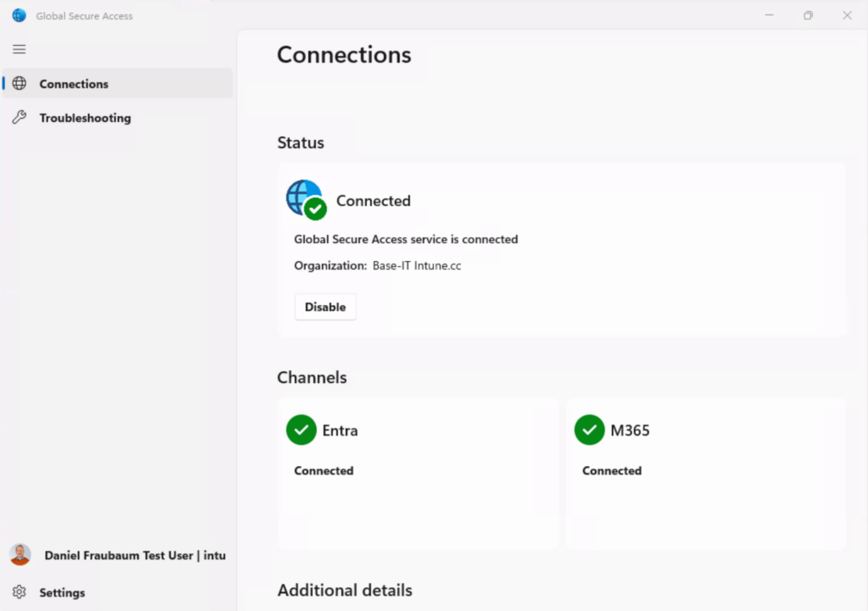Click the Daniel Fraubaum Test User account name
The height and width of the screenshot is (611, 868).
tap(135, 556)
